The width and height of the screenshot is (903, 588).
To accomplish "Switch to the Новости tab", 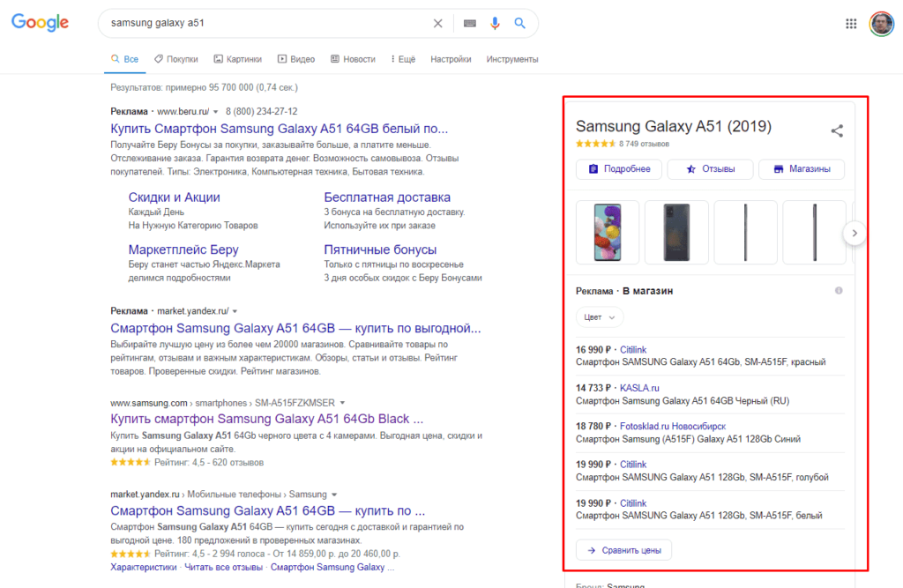I will [x=353, y=59].
